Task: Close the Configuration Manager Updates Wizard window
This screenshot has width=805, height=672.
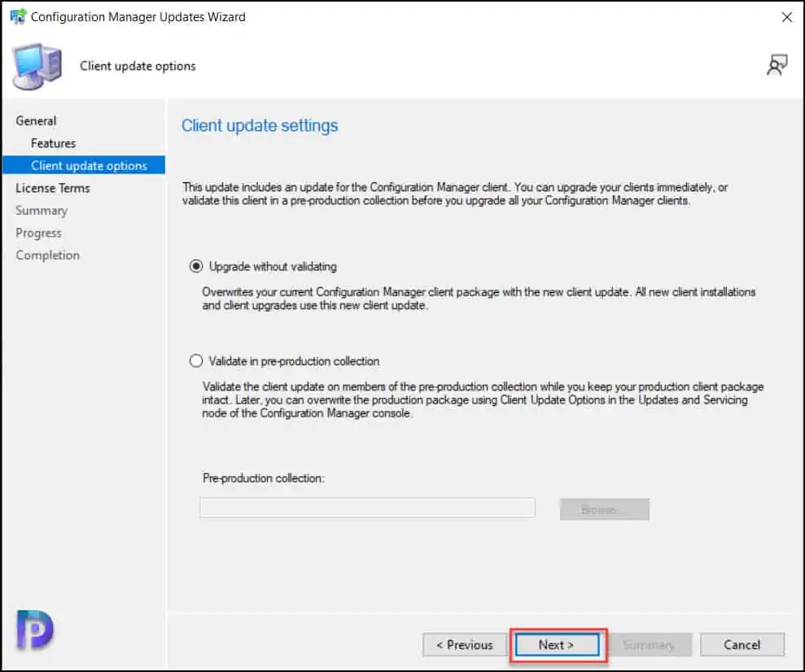Action: point(786,17)
